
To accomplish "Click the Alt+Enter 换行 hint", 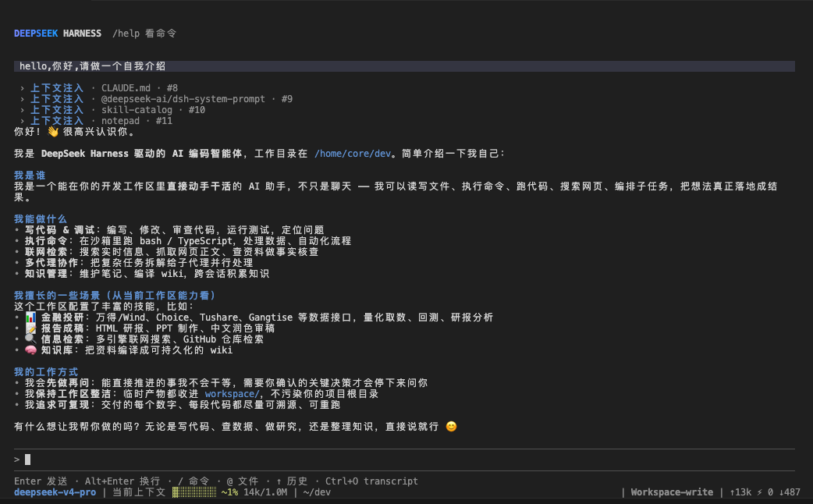I will pyautogui.click(x=122, y=481).
